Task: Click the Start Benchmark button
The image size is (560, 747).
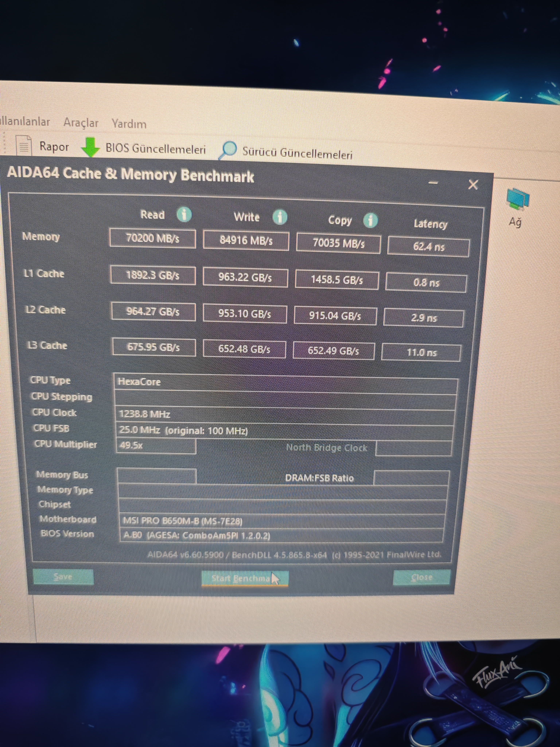Action: (245, 578)
